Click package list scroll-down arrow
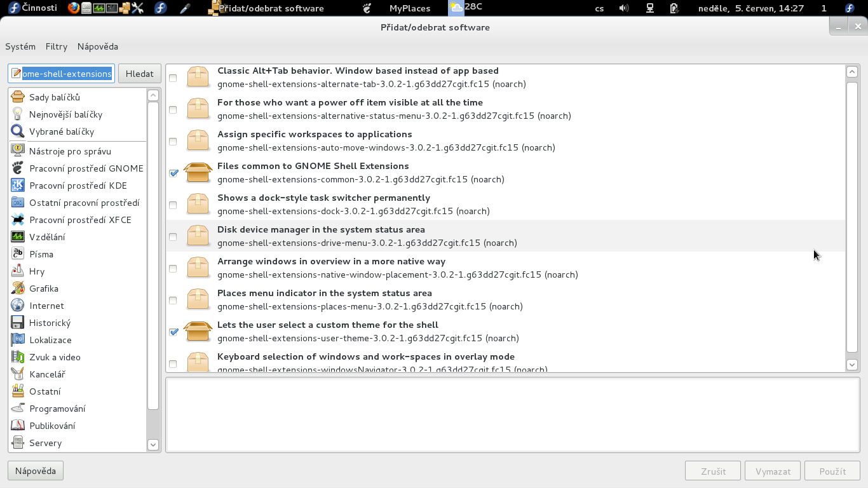The image size is (868, 488). tap(852, 365)
